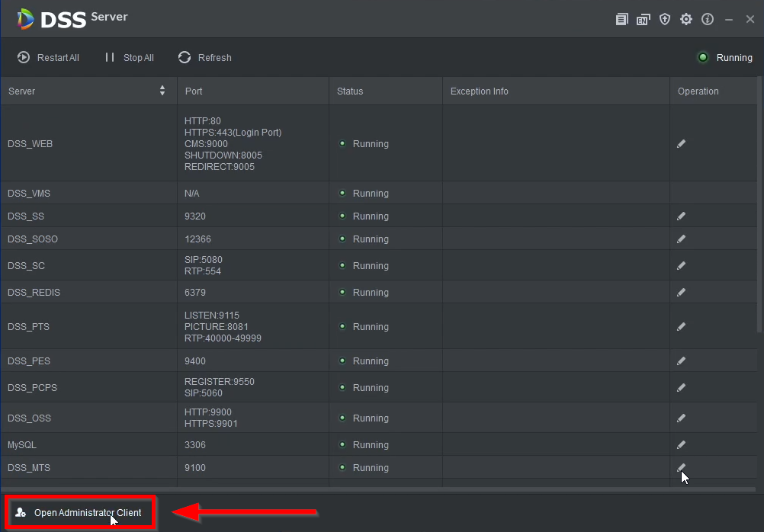Click port value 6379

195,293
